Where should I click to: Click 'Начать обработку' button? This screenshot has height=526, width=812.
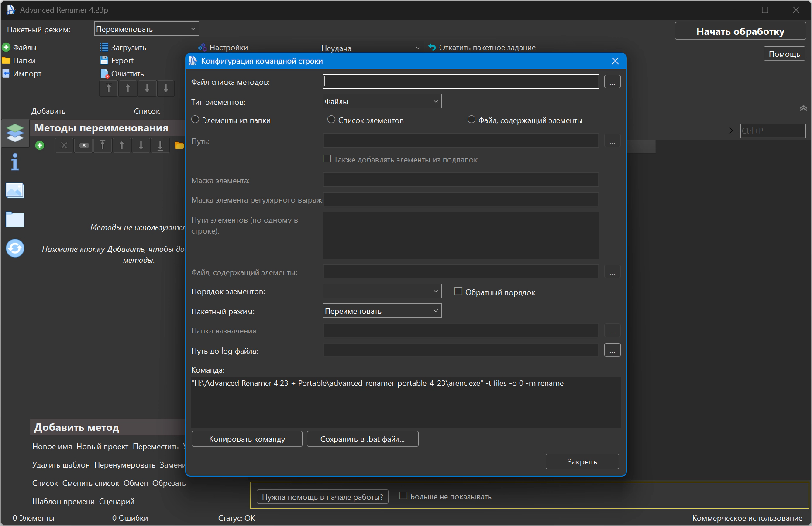(x=740, y=31)
